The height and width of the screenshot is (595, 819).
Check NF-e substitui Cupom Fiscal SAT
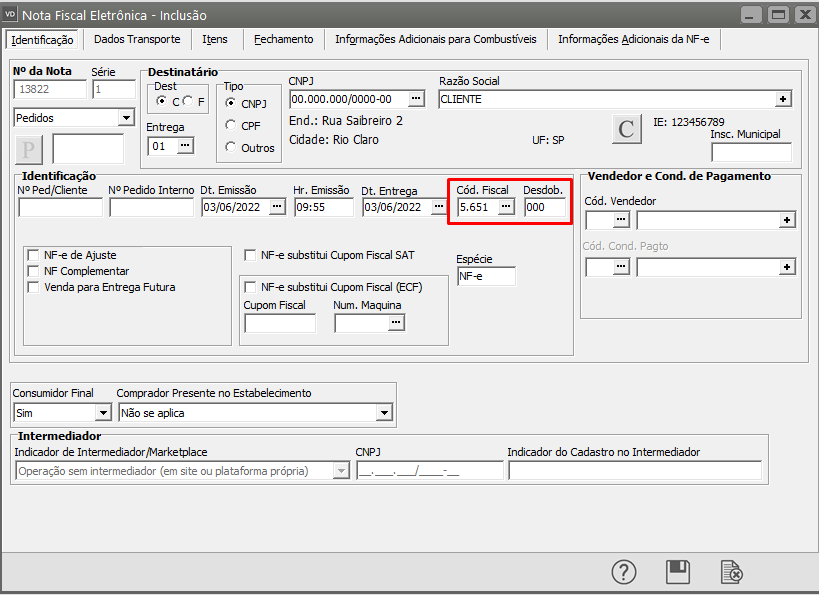(x=251, y=255)
